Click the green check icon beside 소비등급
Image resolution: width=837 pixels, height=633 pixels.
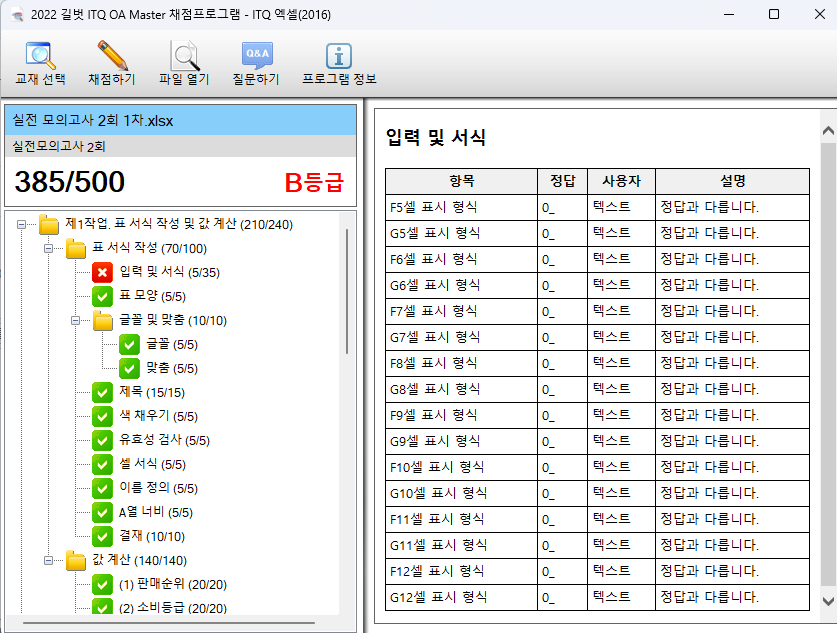[x=102, y=606]
